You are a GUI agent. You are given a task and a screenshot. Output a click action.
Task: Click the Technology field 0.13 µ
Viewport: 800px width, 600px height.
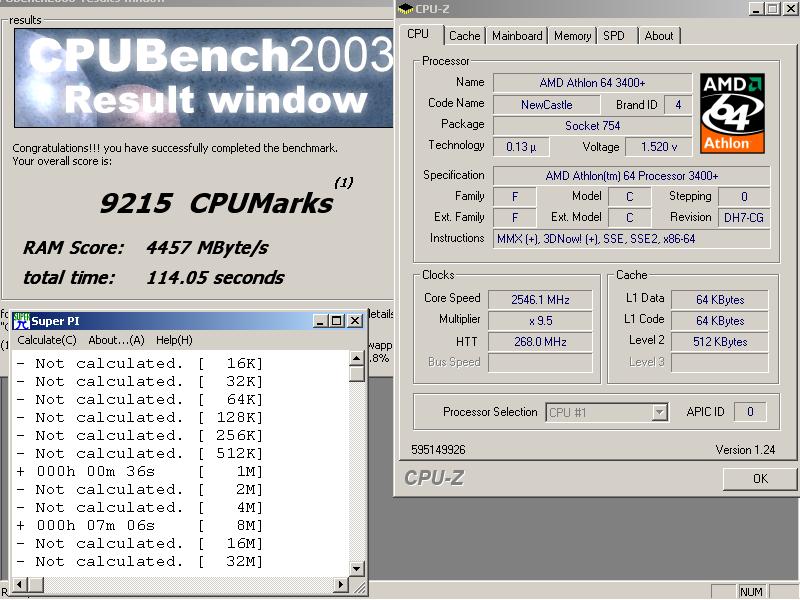521,147
